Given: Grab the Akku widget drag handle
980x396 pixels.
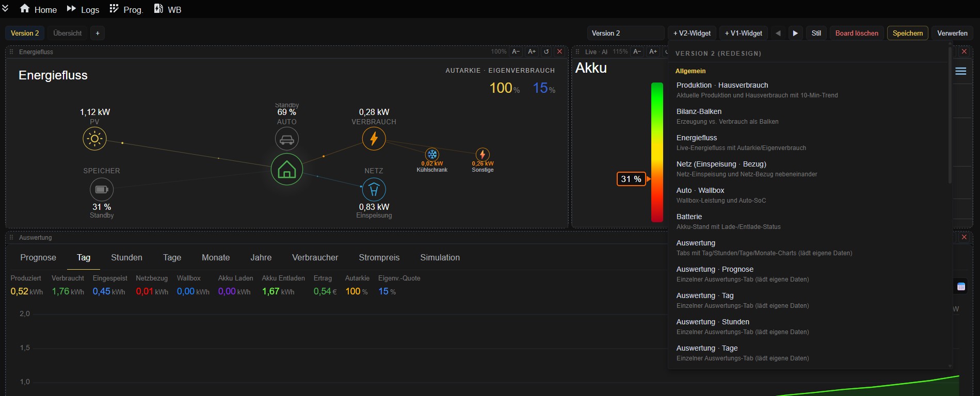Looking at the screenshot, I should (x=578, y=52).
